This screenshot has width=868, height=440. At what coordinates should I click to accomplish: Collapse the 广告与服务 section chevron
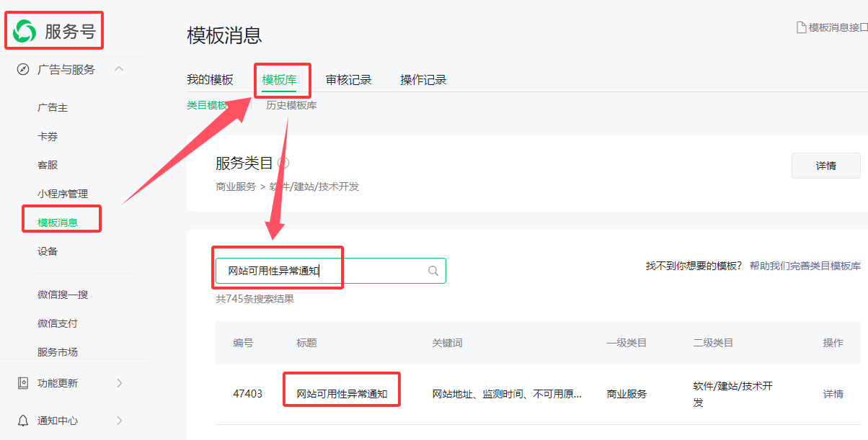tap(119, 69)
